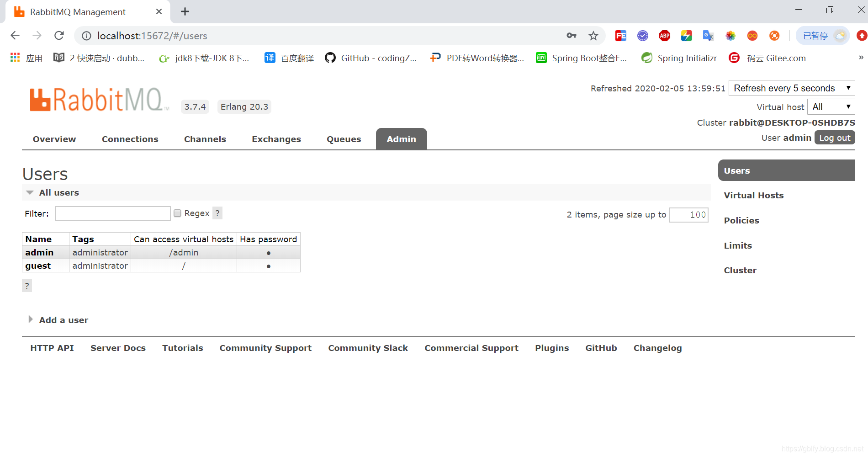The height and width of the screenshot is (457, 868).
Task: Focus the Filter text field
Action: [x=113, y=213]
